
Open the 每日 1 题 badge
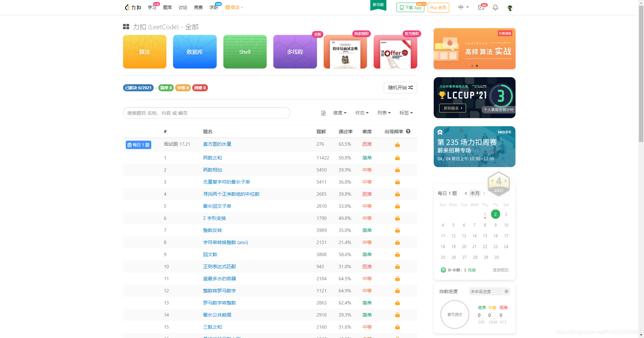[139, 145]
